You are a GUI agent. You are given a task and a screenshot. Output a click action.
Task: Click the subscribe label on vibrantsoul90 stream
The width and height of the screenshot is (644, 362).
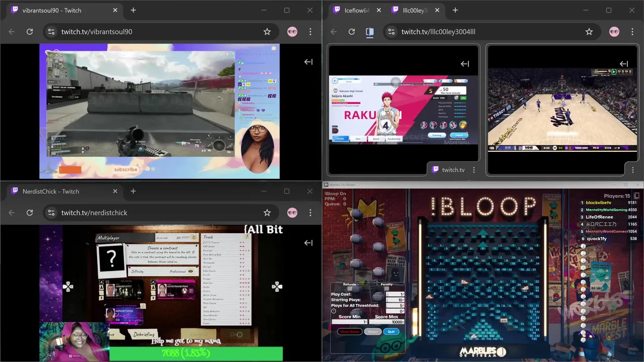click(x=126, y=169)
